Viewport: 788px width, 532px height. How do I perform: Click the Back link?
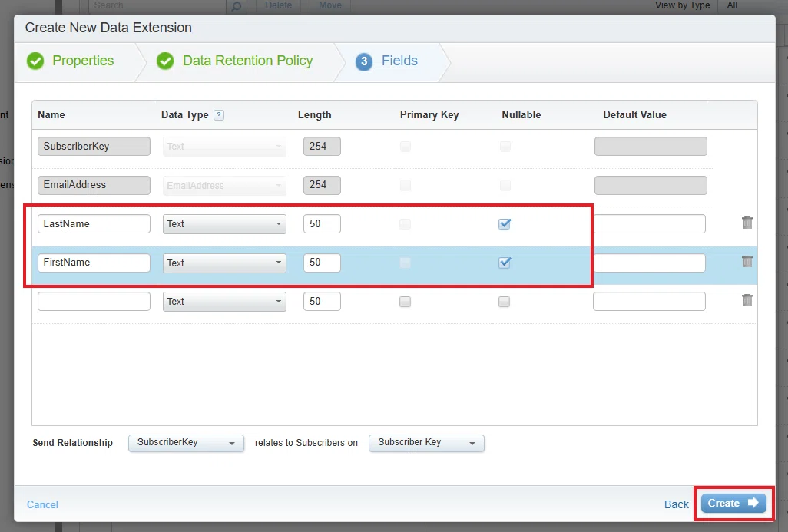[x=677, y=504]
